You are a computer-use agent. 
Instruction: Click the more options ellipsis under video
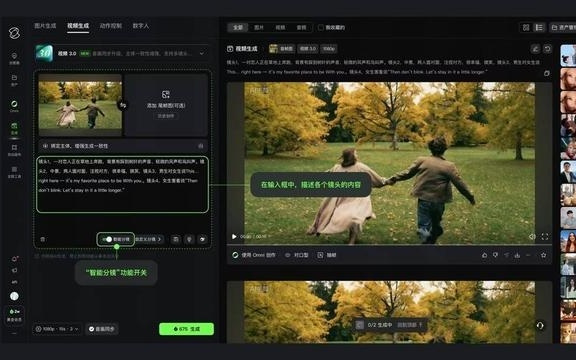[x=528, y=255]
